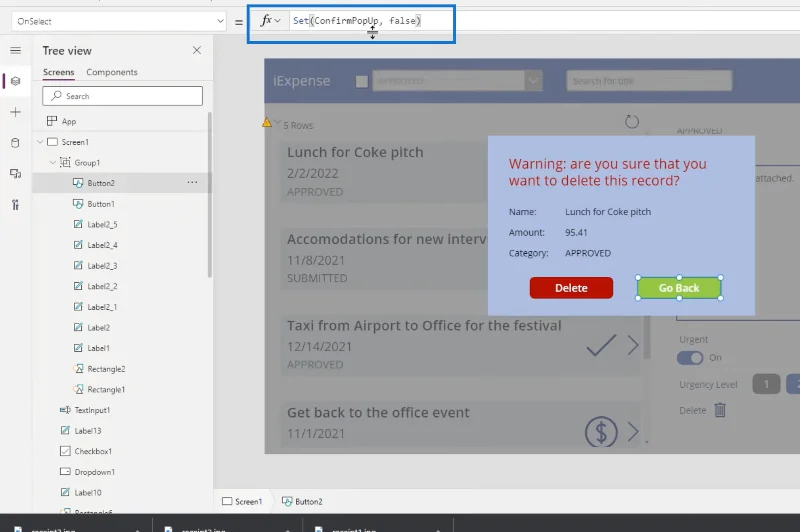The image size is (800, 532).
Task: Select Label2_1 in the tree
Action: click(102, 307)
